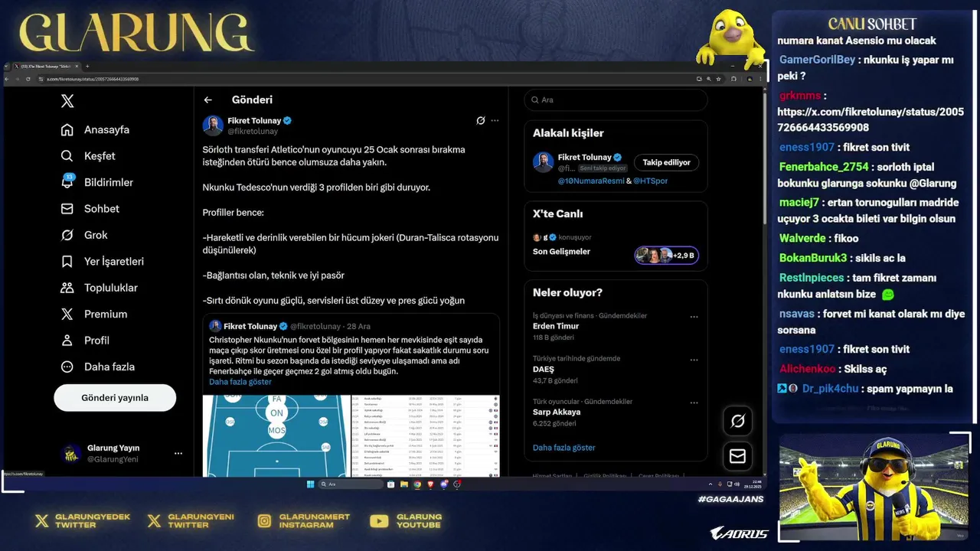The image size is (980, 551).
Task: Open Brave browser from the taskbar
Action: pos(430,484)
